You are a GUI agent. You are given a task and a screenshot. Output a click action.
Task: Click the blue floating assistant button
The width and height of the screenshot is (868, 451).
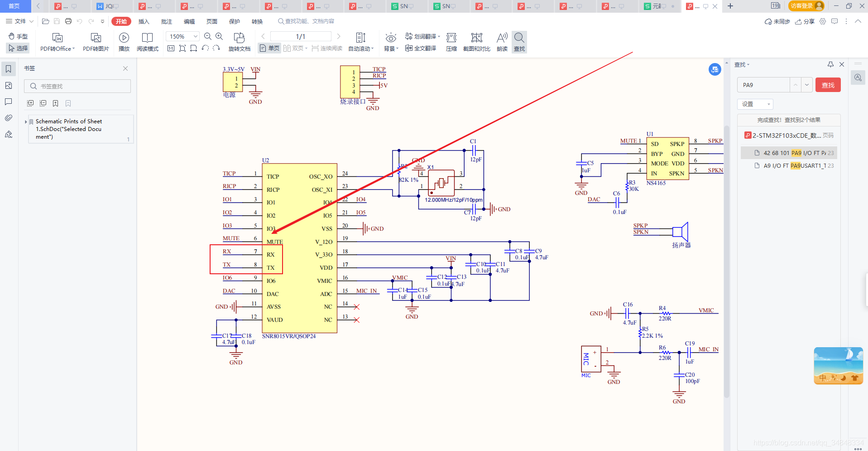[x=715, y=69]
